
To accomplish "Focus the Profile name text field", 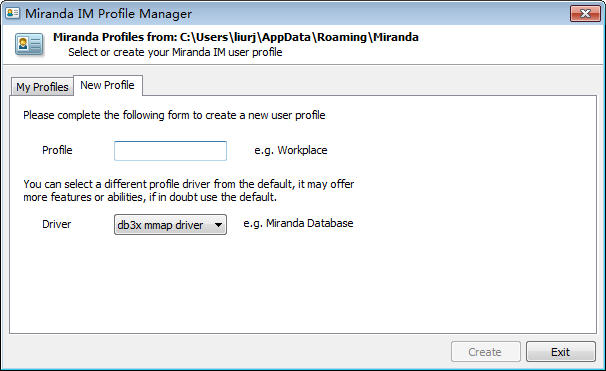I will (170, 151).
